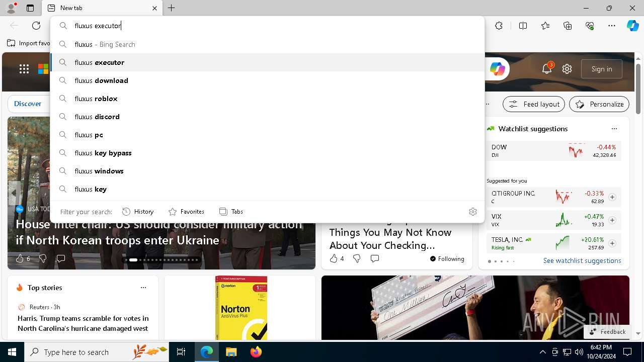The width and height of the screenshot is (644, 362).
Task: Select suggestion fluxus key bypass
Action: [267, 153]
